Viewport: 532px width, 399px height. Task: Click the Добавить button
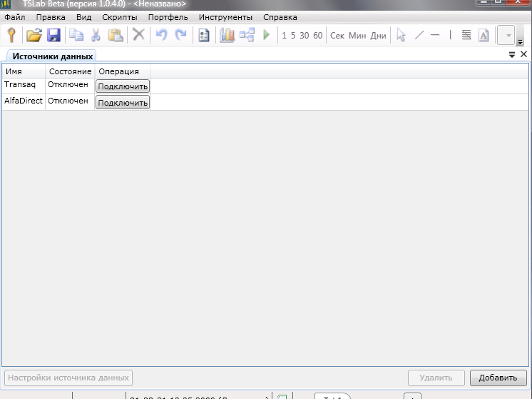coord(498,378)
